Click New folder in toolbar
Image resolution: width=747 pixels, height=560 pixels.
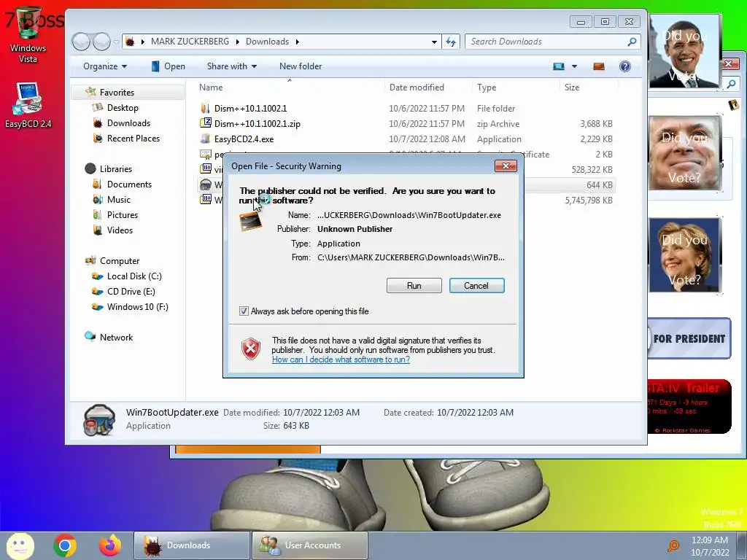pyautogui.click(x=300, y=66)
